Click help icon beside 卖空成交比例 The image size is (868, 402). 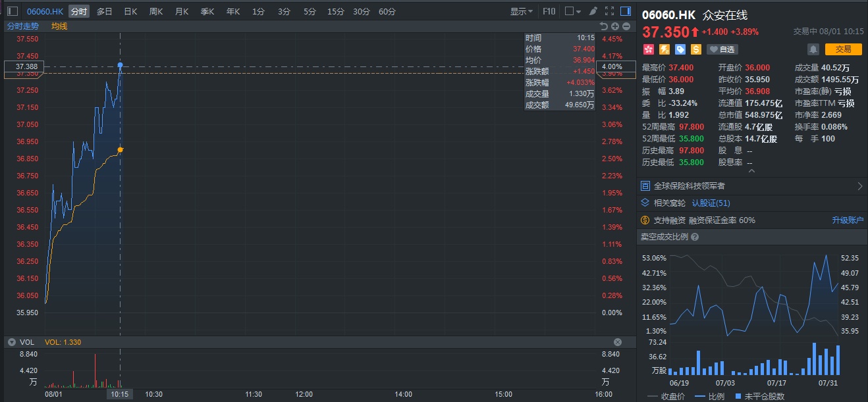(695, 237)
